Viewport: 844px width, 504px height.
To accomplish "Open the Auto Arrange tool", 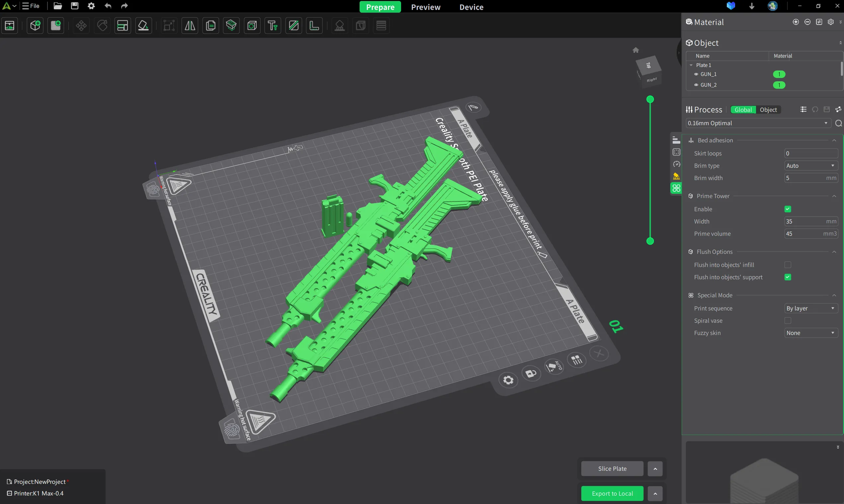I will pos(123,26).
